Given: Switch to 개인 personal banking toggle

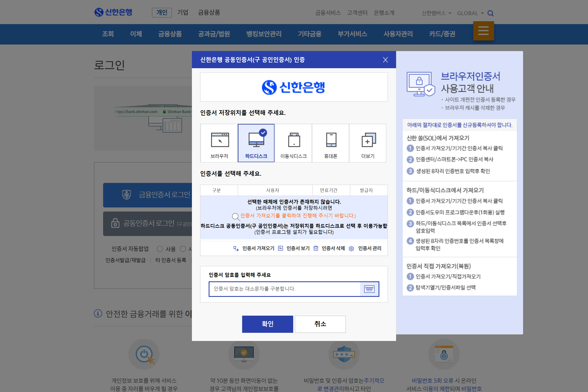Looking at the screenshot, I should (162, 12).
